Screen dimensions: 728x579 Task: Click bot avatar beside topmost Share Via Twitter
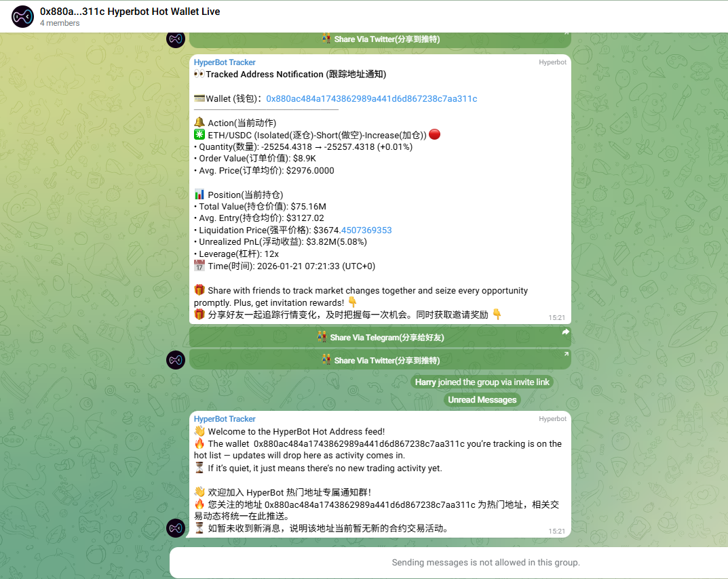click(176, 39)
